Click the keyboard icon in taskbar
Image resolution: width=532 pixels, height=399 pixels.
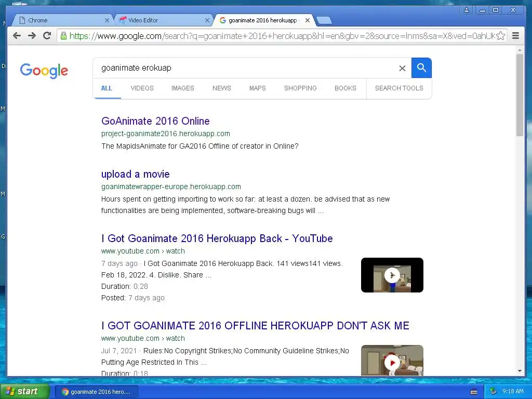474,392
